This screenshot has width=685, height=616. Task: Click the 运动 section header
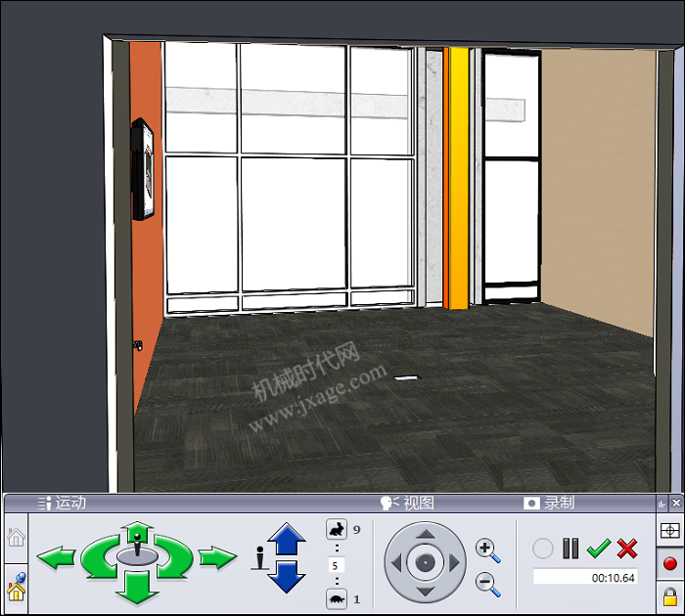point(62,503)
